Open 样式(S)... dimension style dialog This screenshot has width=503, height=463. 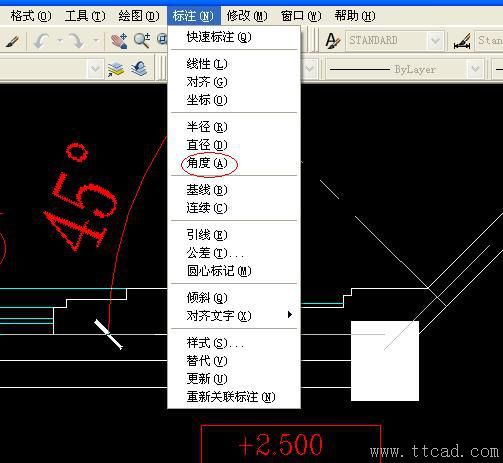pyautogui.click(x=216, y=343)
